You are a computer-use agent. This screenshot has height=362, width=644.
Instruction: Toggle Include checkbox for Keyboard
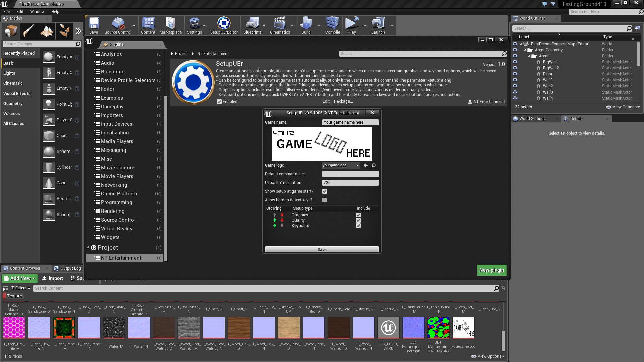tap(358, 226)
